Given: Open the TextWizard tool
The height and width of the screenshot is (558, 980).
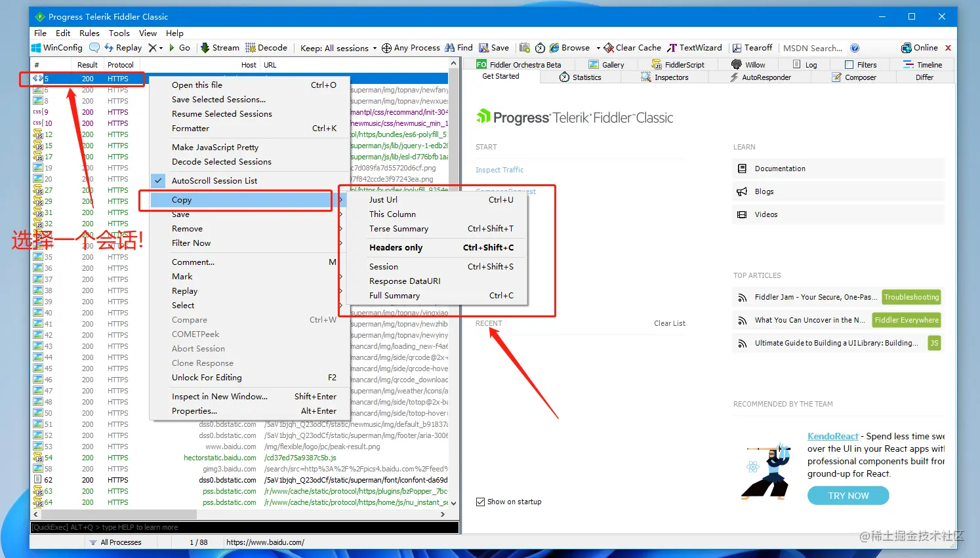Looking at the screenshot, I should (695, 48).
